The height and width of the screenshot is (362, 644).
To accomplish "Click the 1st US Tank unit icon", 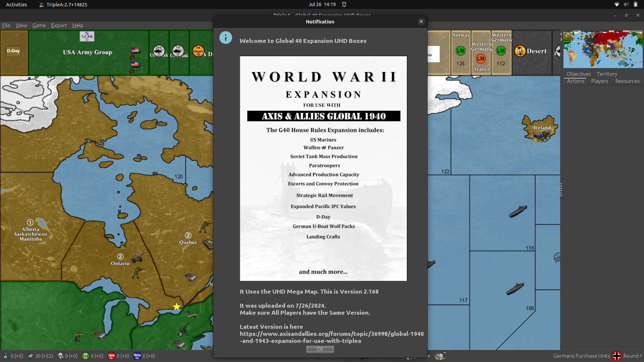I will (x=178, y=51).
